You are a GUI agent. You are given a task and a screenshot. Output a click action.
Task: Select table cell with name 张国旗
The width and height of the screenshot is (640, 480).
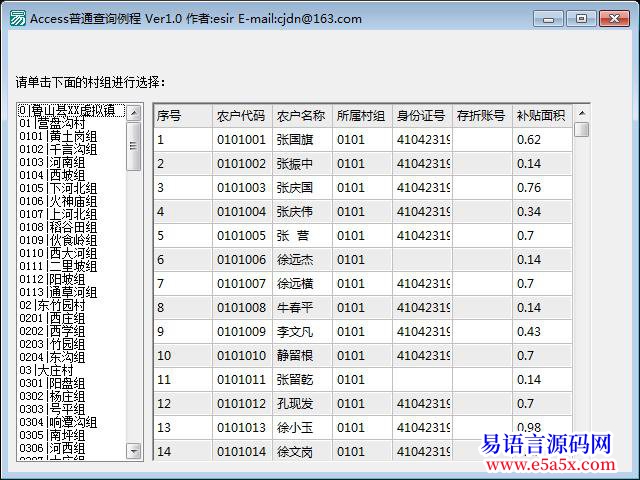coord(301,139)
